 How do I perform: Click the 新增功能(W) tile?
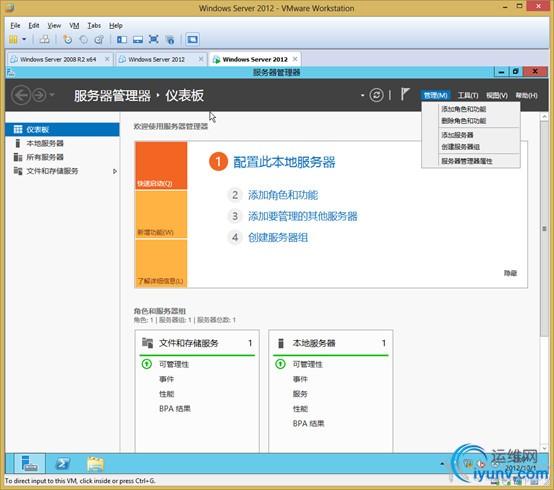pos(161,214)
